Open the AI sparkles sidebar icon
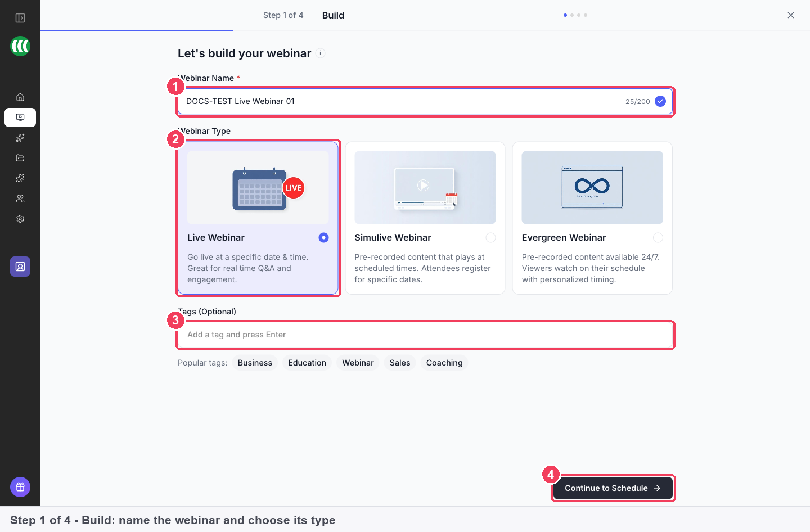The width and height of the screenshot is (810, 532). (20, 138)
